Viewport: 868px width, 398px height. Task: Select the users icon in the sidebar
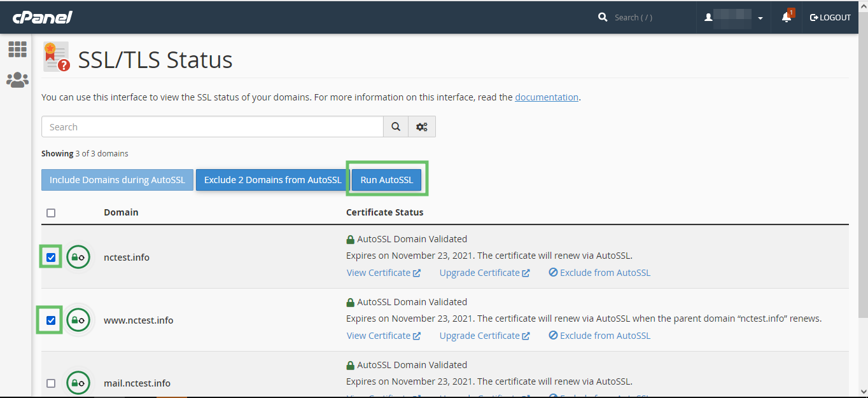click(x=17, y=79)
